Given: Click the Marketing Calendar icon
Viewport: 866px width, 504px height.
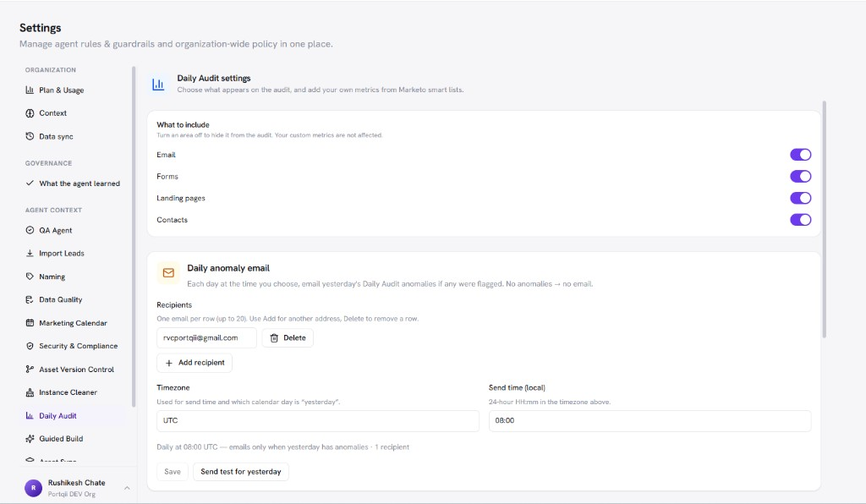Looking at the screenshot, I should tap(30, 323).
